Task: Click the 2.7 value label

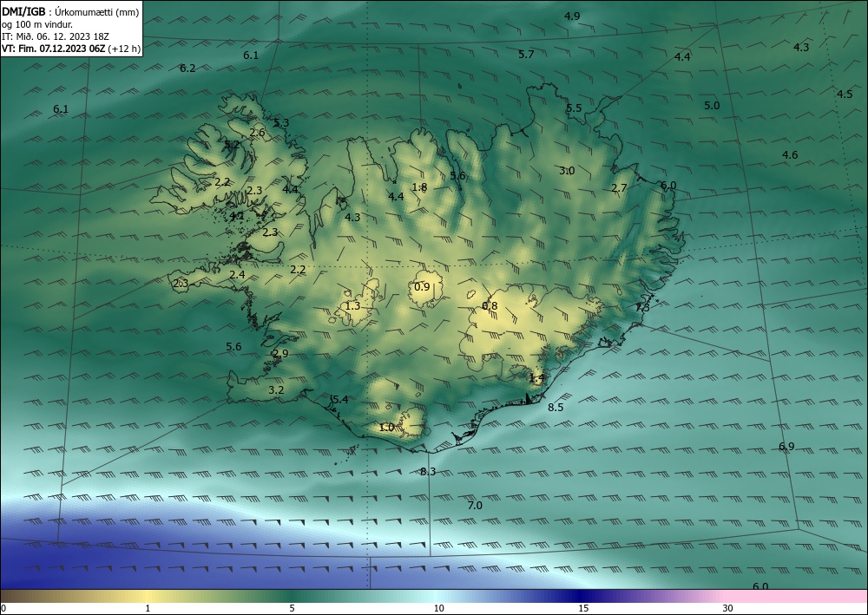Action: 619,188
